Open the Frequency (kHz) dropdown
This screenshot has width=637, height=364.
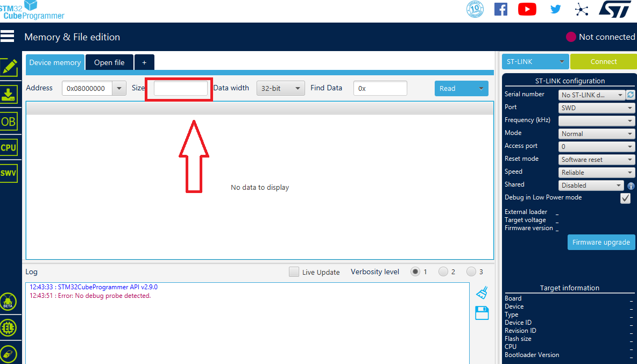tap(596, 120)
